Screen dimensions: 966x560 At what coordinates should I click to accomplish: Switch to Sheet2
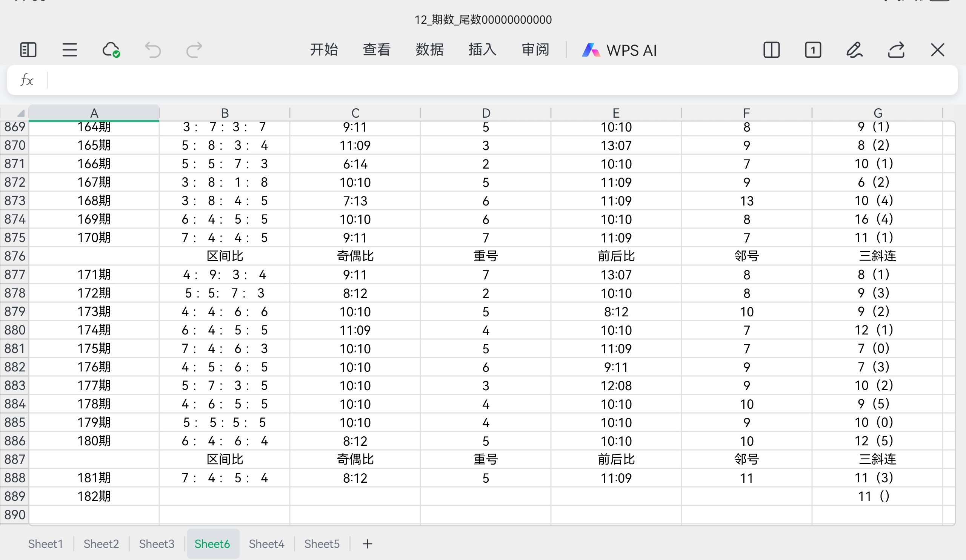[101, 544]
